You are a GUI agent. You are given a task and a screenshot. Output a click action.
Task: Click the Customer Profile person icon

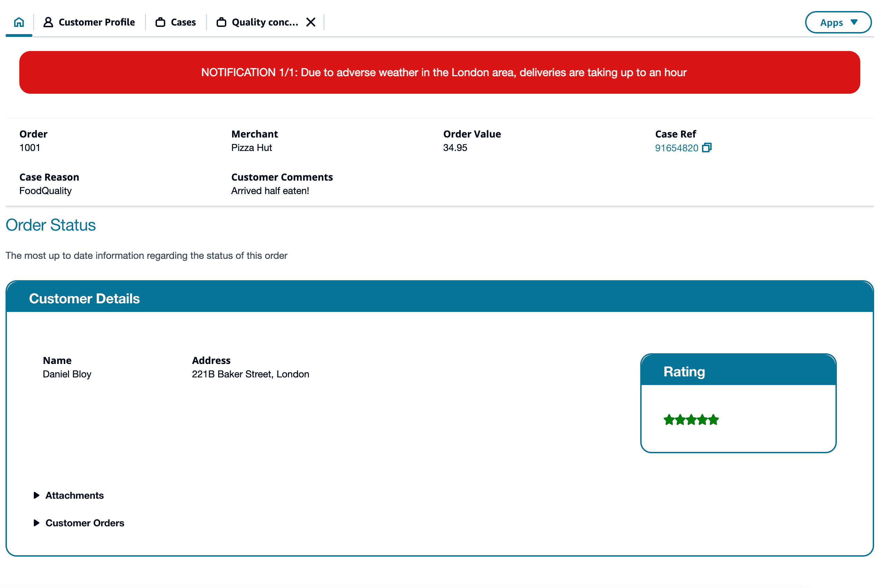pos(48,22)
